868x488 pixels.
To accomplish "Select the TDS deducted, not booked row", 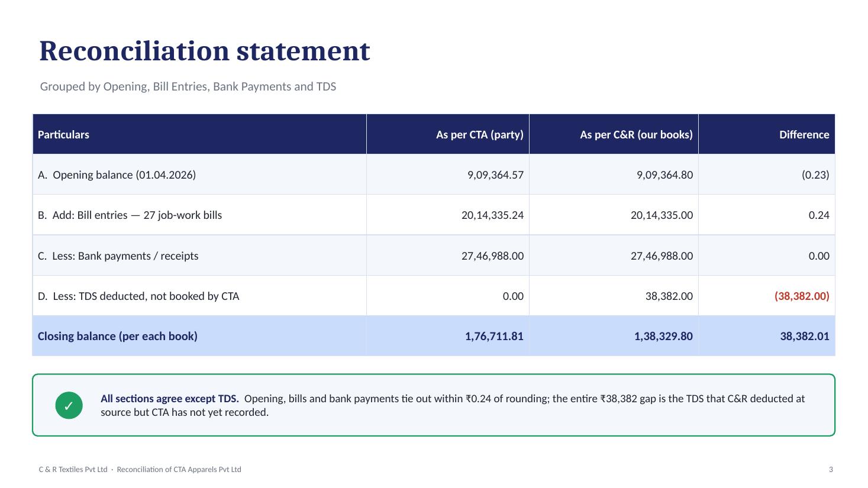I will [434, 296].
